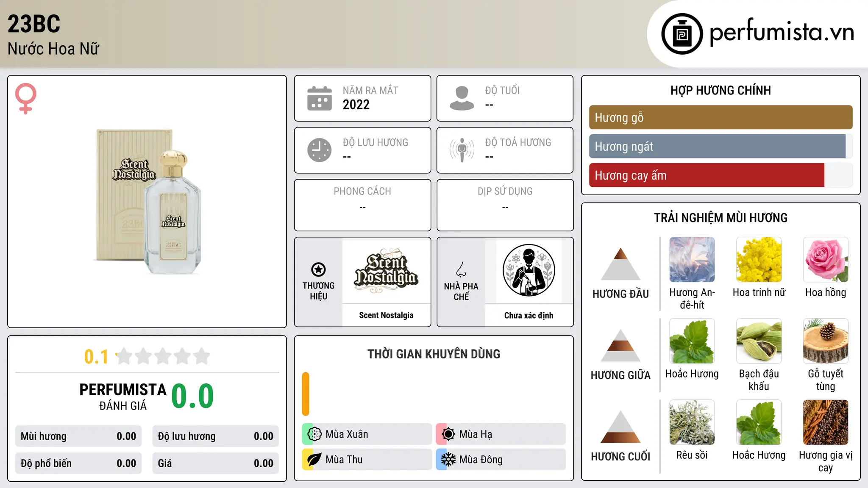Image resolution: width=868 pixels, height=488 pixels.
Task: Click the HỢP HƯƠNG CHÍNH heading
Action: [721, 90]
